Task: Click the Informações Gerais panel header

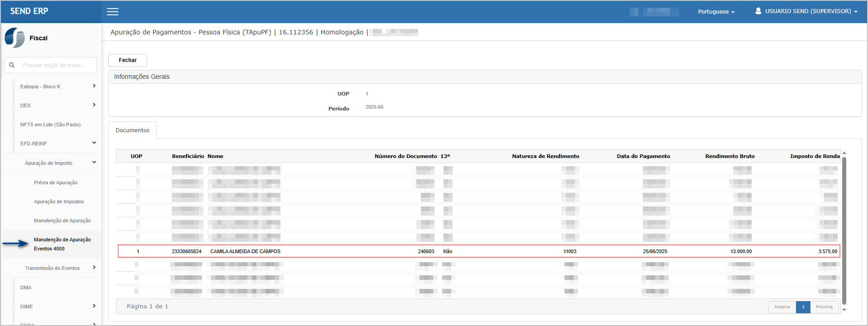Action: click(x=485, y=77)
